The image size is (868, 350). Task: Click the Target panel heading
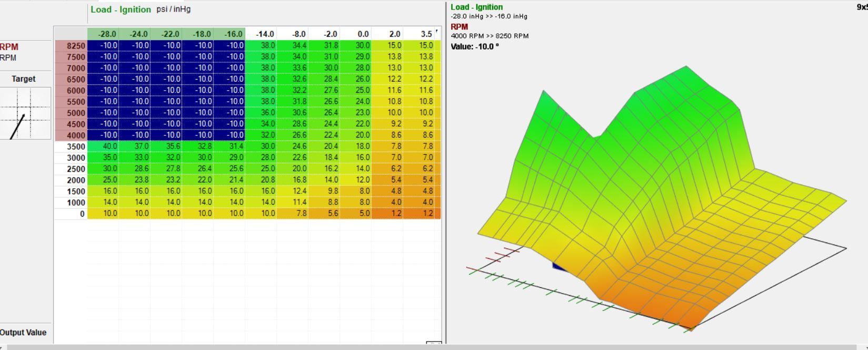click(24, 79)
